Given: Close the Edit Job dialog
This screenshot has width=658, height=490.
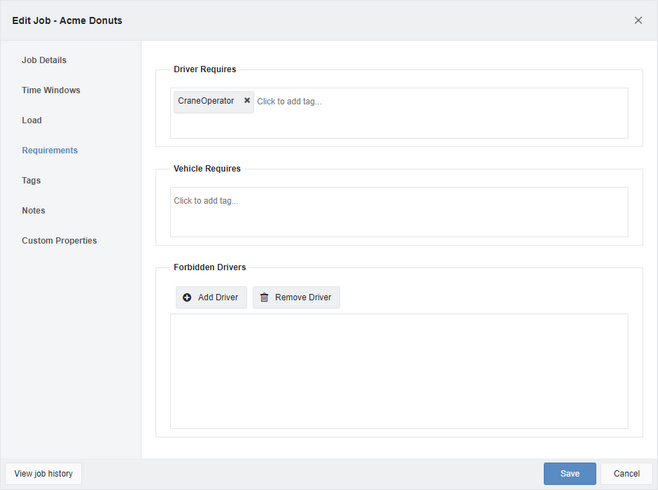Looking at the screenshot, I should (638, 20).
